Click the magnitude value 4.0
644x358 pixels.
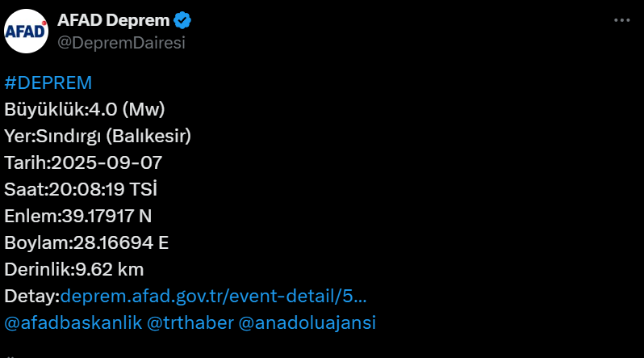(x=103, y=109)
